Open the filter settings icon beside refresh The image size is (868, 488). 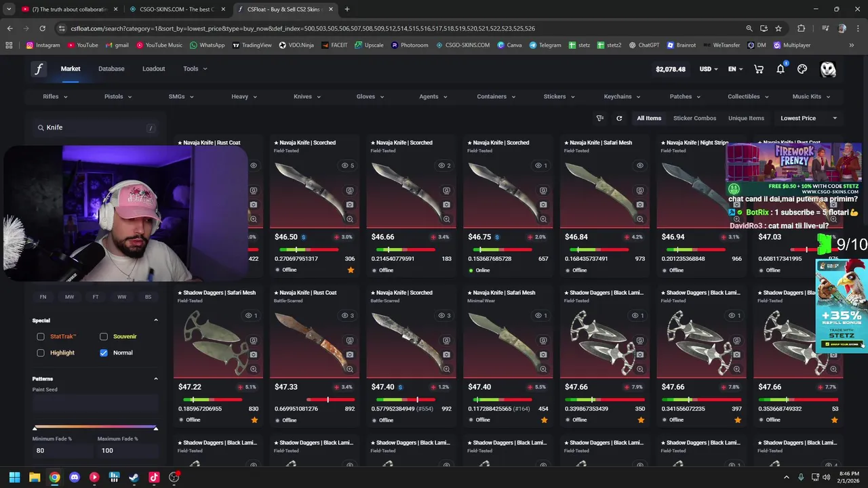pos(600,118)
